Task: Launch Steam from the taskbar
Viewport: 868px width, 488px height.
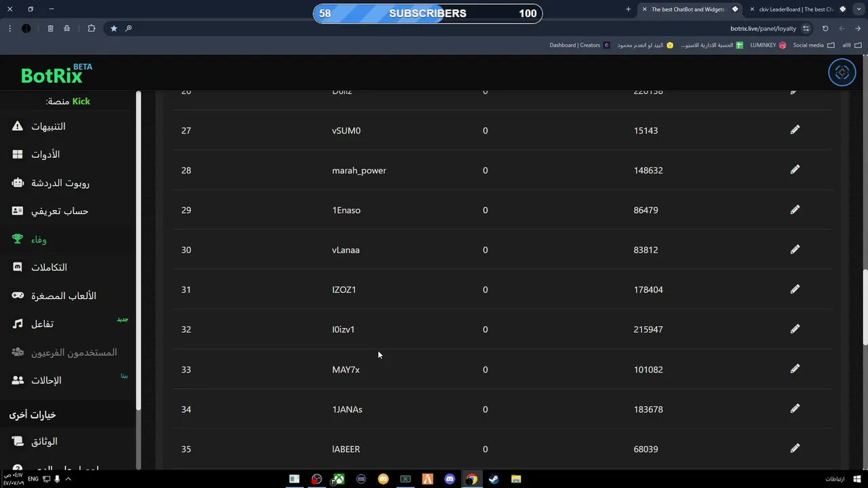Action: point(494,479)
